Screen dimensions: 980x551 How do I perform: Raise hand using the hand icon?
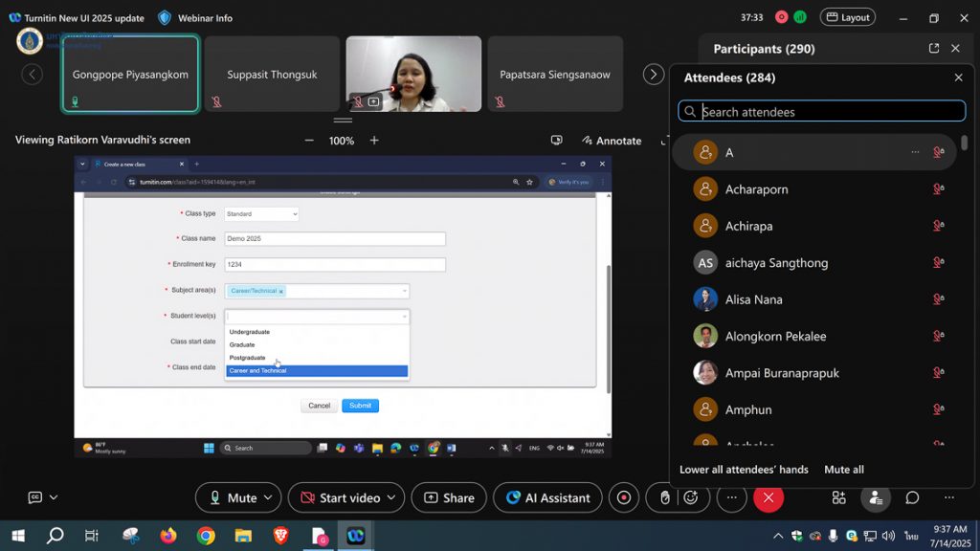point(664,497)
